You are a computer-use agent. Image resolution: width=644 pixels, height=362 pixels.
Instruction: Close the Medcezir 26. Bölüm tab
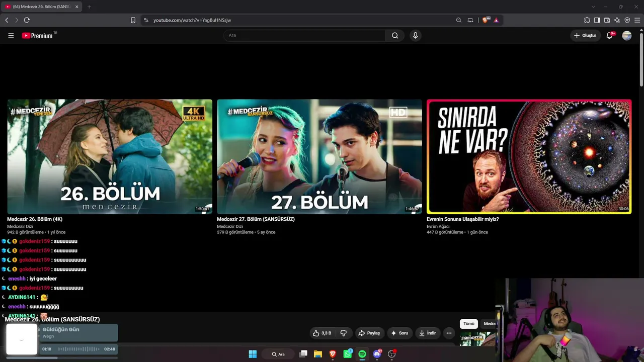pyautogui.click(x=76, y=7)
